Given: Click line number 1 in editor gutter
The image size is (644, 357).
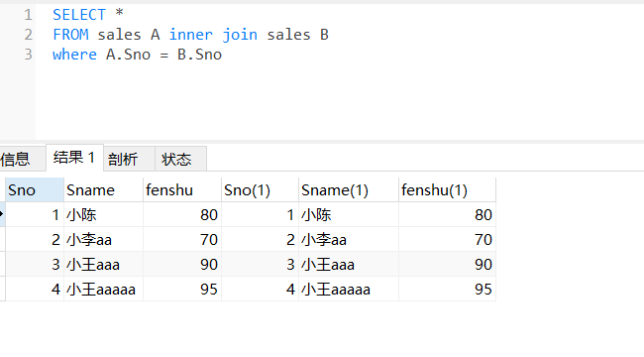Looking at the screenshot, I should click(x=28, y=15).
